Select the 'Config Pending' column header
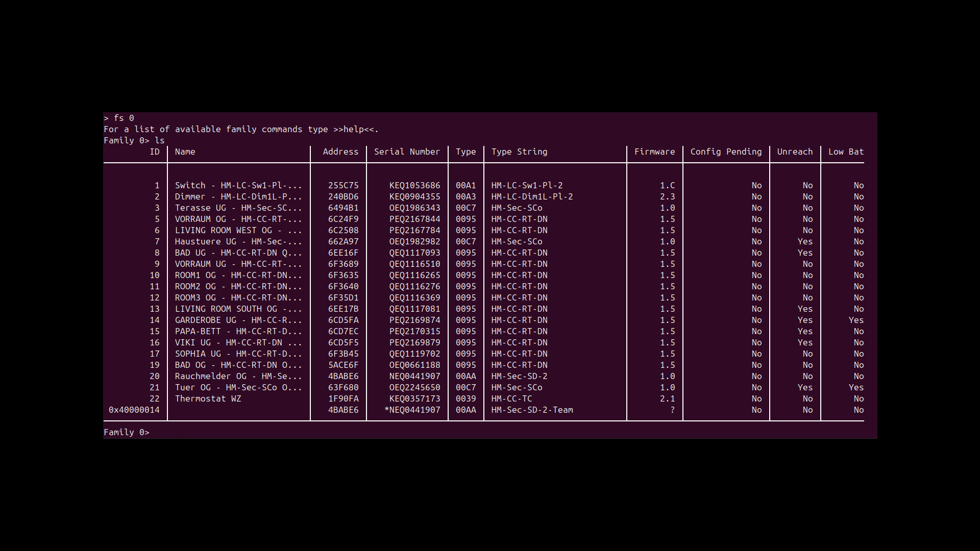This screenshot has height=551, width=980. [726, 152]
